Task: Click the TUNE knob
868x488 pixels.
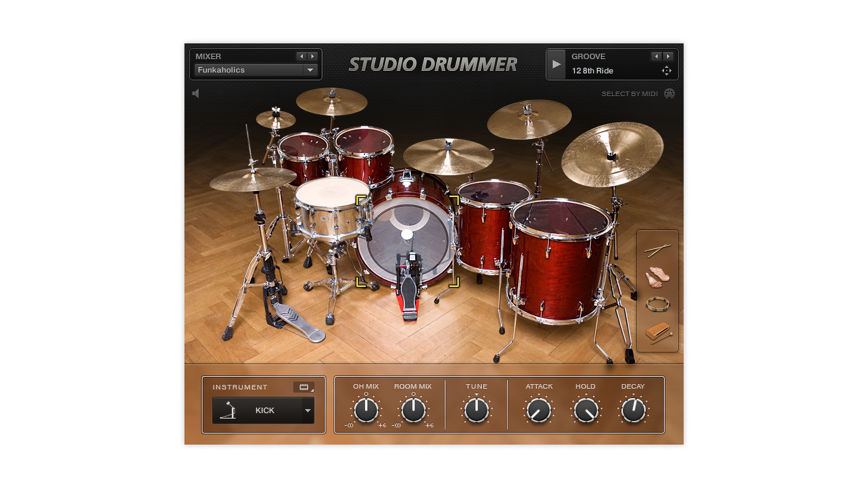Action: point(476,410)
